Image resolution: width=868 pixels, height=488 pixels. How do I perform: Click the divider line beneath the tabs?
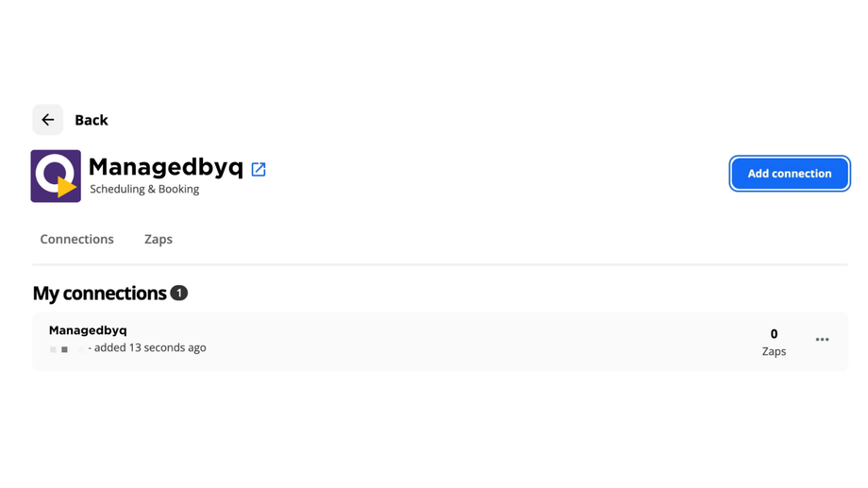[440, 264]
